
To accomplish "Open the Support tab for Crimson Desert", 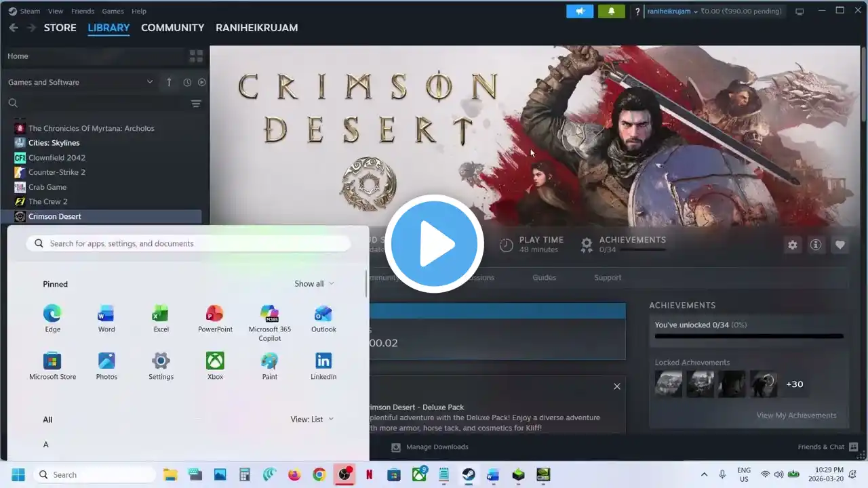I will coord(608,277).
